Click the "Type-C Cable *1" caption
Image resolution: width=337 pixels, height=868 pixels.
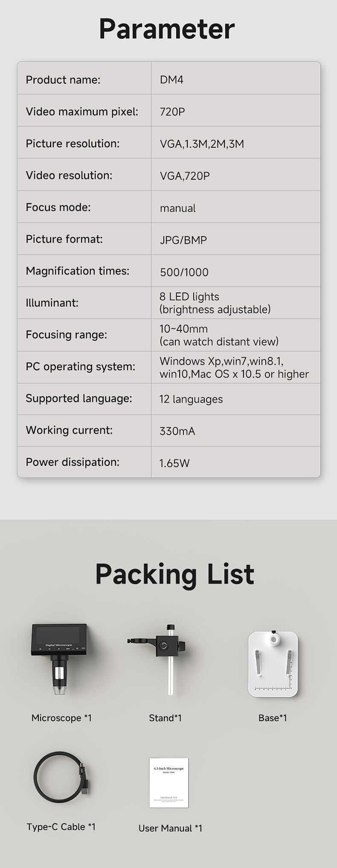pyautogui.click(x=61, y=827)
